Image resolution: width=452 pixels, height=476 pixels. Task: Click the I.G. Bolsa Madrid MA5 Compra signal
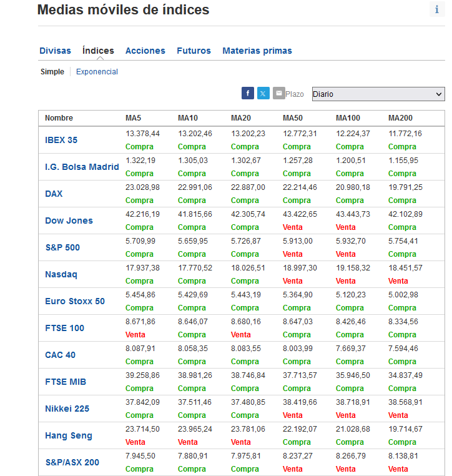point(140,173)
